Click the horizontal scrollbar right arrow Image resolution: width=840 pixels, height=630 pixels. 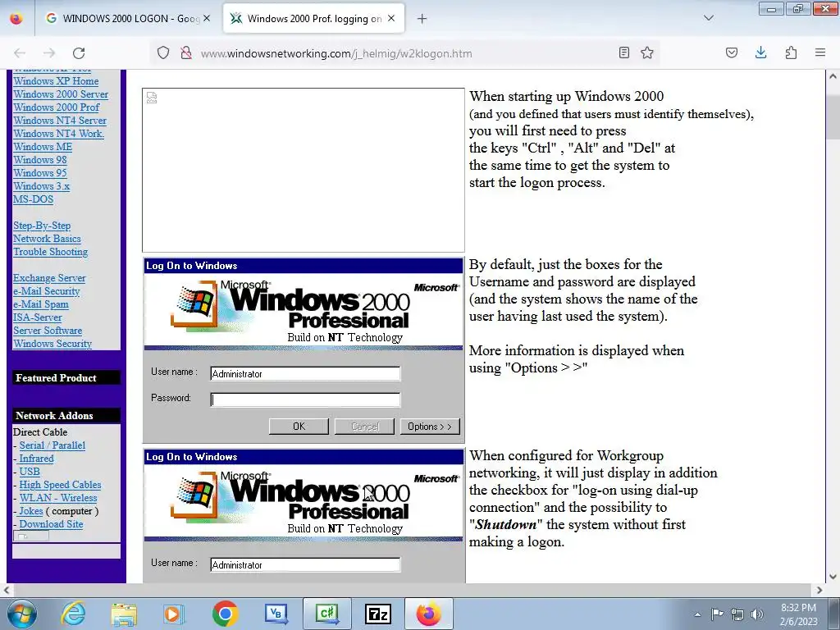819,590
